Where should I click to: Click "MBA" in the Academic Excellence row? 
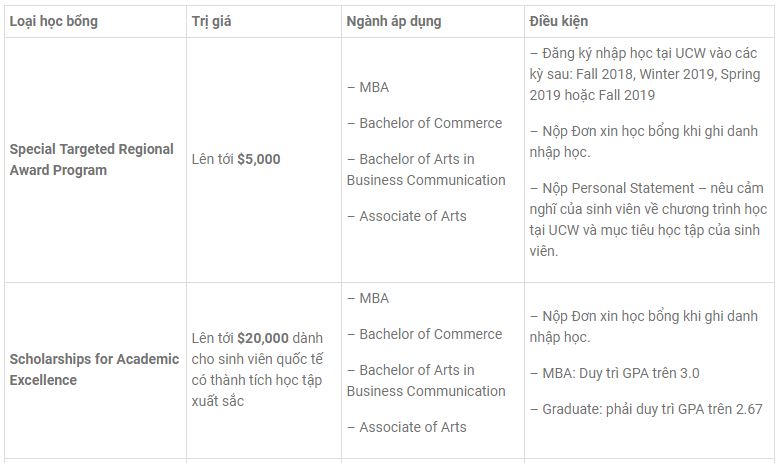(x=373, y=298)
